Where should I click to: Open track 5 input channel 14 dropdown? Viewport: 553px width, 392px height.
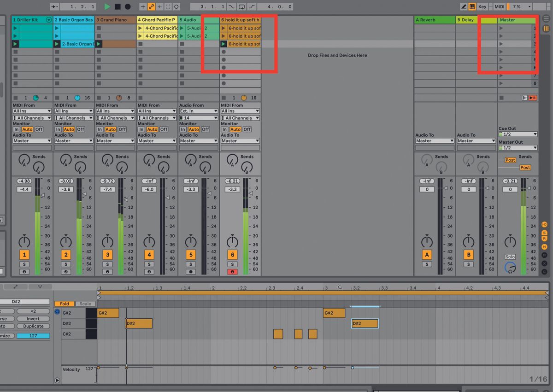(x=199, y=118)
